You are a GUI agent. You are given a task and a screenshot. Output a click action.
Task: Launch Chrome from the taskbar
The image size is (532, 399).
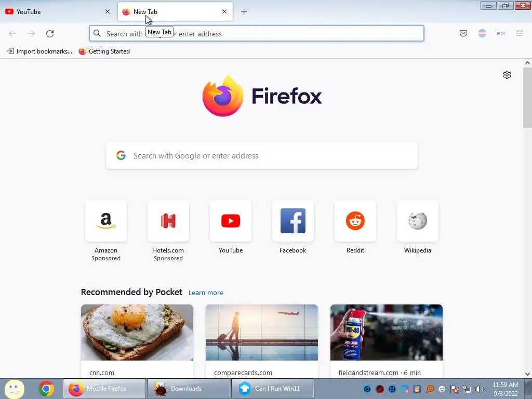46,389
